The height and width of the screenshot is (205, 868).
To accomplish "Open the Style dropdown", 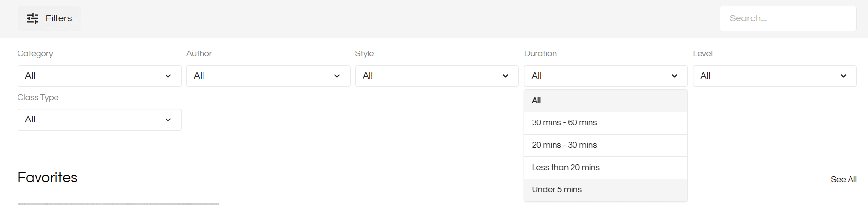I will (x=437, y=76).
